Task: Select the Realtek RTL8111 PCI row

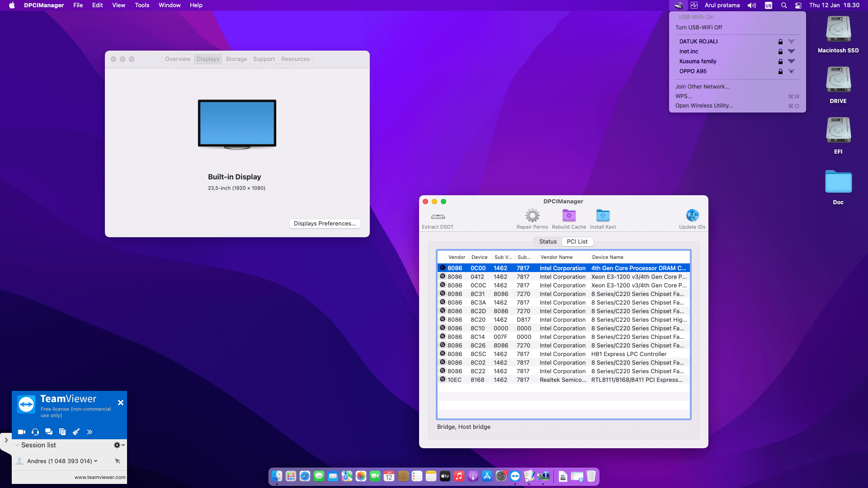Action: coord(563,380)
